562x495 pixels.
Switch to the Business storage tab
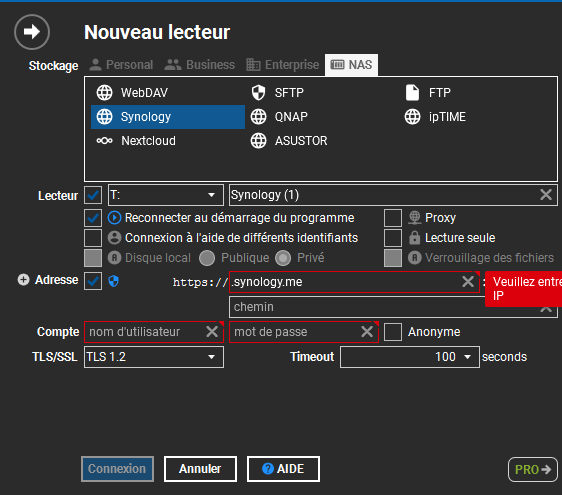[x=200, y=65]
